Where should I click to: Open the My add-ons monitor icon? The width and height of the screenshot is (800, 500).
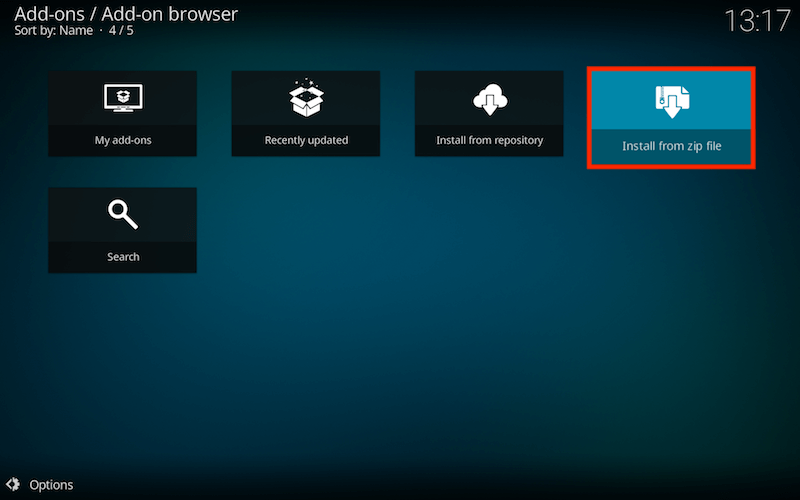point(123,98)
